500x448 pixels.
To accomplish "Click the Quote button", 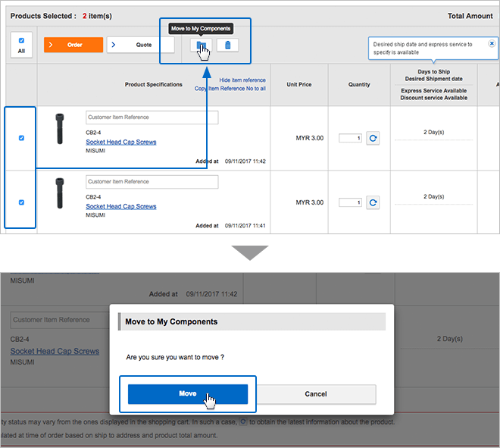I will tap(140, 45).
